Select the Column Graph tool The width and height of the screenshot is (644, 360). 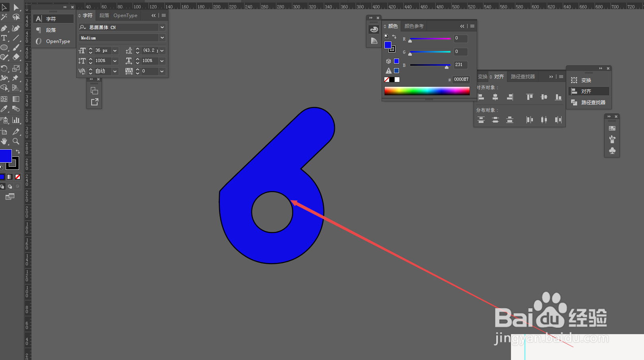(16, 120)
